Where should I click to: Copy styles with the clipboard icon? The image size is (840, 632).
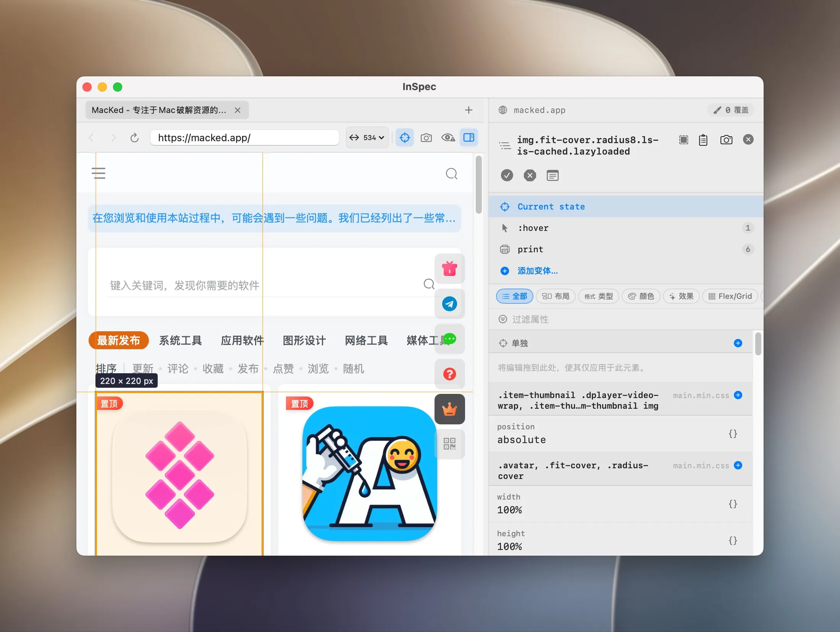703,140
